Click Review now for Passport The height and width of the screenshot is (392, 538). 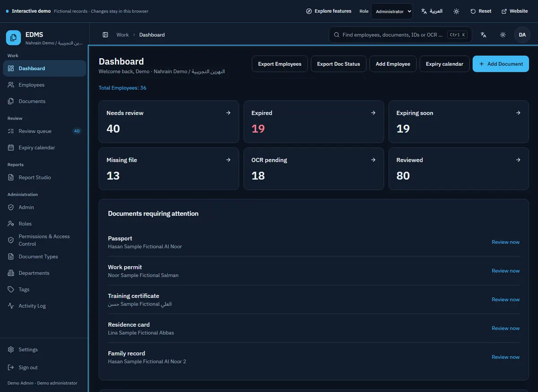tap(506, 242)
